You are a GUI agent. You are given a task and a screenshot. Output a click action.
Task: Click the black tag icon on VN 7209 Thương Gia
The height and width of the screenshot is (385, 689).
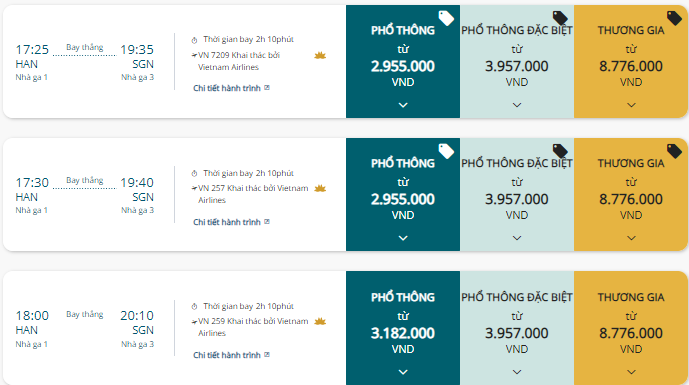point(674,18)
